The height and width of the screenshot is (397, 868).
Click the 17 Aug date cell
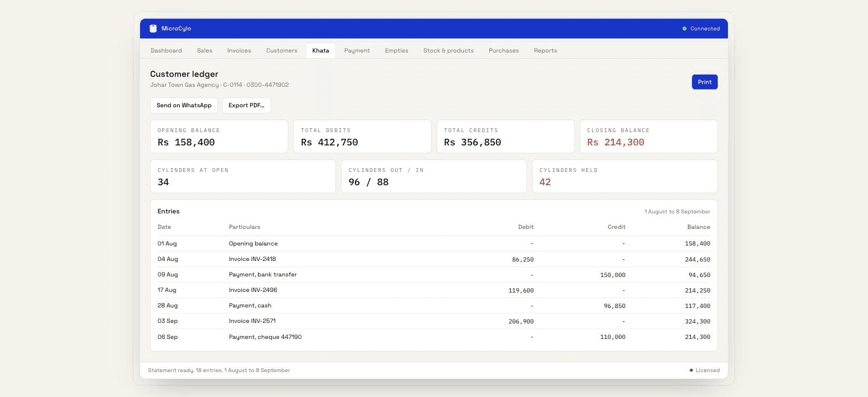[x=167, y=290]
